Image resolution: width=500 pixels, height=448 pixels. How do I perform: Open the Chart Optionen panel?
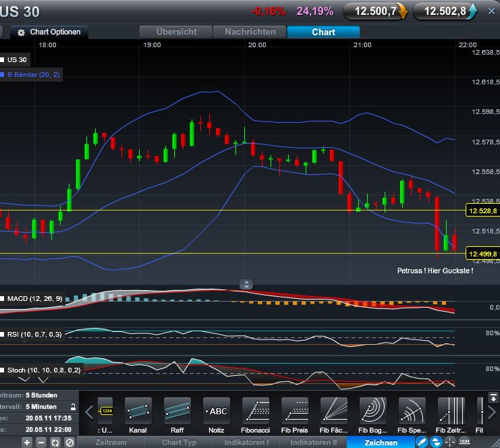[49, 32]
